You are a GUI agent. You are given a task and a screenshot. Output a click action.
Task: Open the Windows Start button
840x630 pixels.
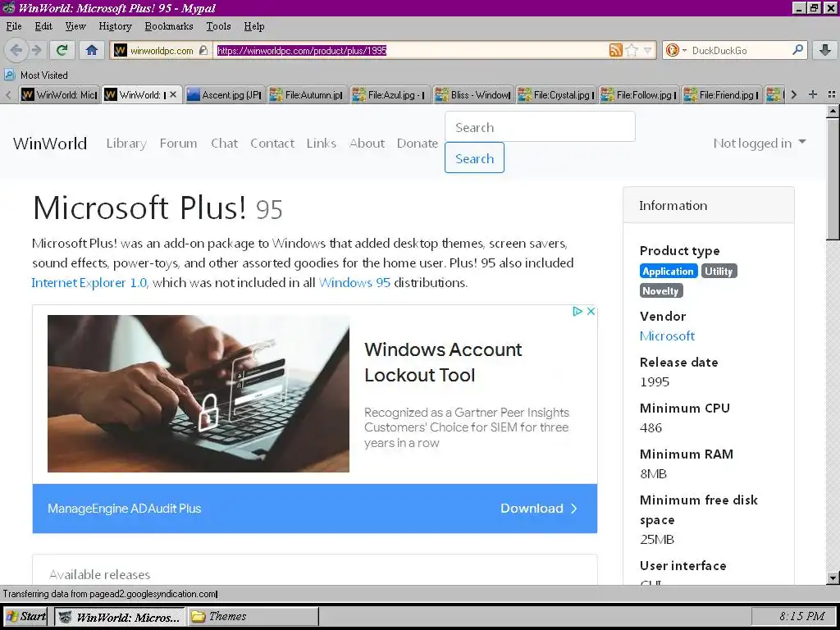[25, 617]
